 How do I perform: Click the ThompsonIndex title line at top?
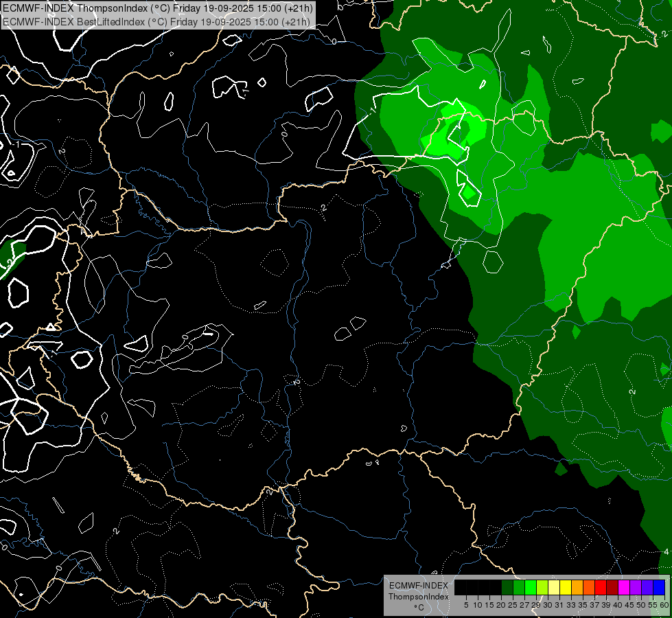[158, 8]
